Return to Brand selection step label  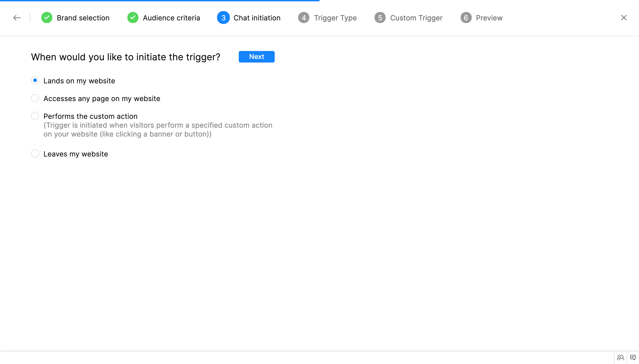[x=83, y=18]
